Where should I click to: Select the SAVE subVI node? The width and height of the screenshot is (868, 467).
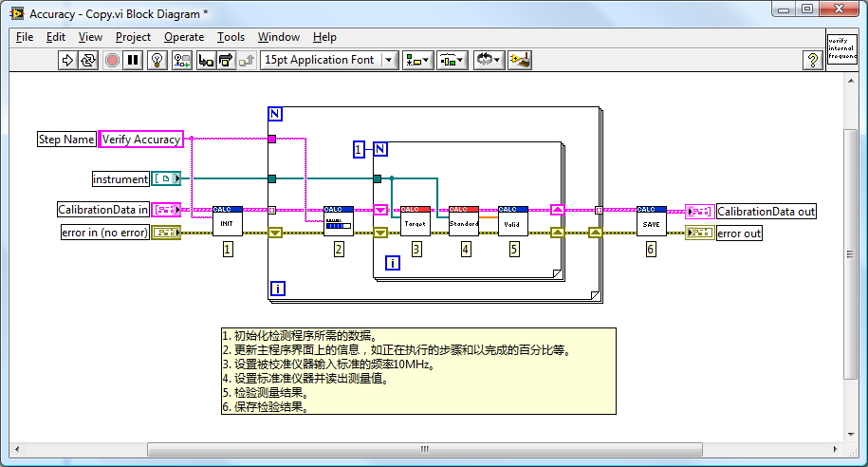[x=651, y=221]
